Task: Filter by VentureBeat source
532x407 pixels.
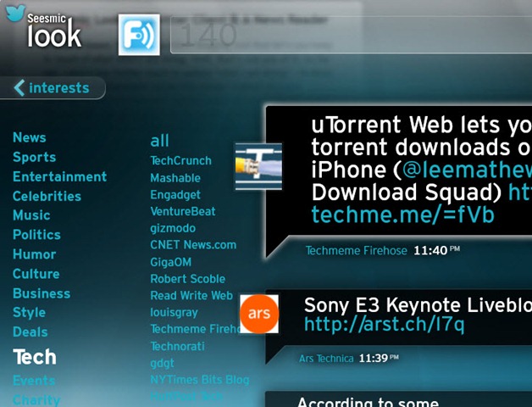Action: (183, 211)
